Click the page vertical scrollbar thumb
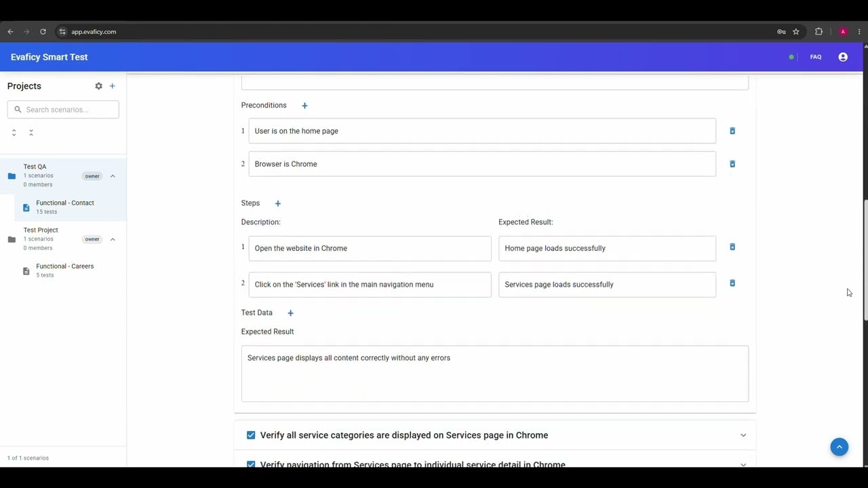Image resolution: width=868 pixels, height=488 pixels. click(x=865, y=261)
